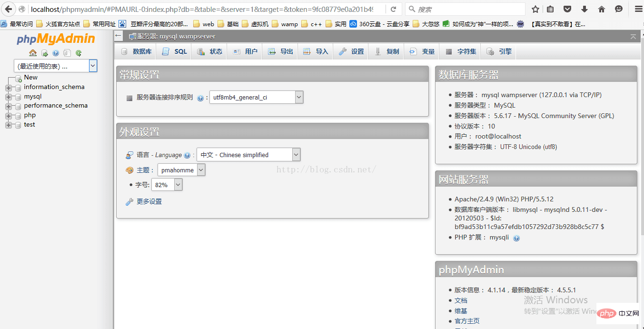Screen dimensions: 644x329
Task: Click the New database tree item
Action: 30,78
